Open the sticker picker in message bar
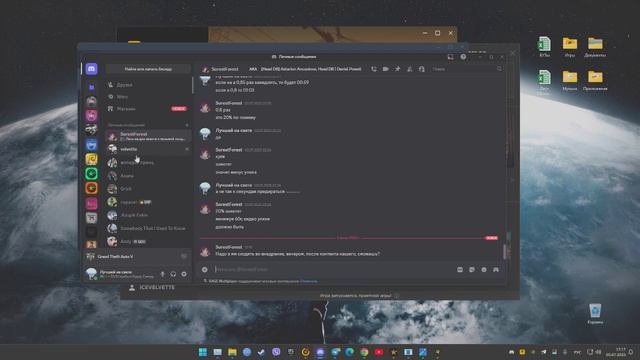This screenshot has width=640, height=360. [472, 269]
